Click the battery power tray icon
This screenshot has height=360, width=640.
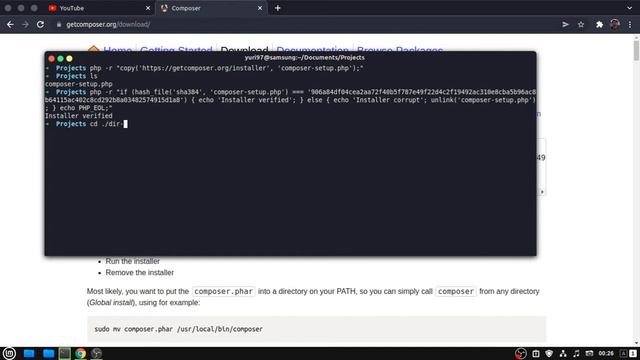589,353
